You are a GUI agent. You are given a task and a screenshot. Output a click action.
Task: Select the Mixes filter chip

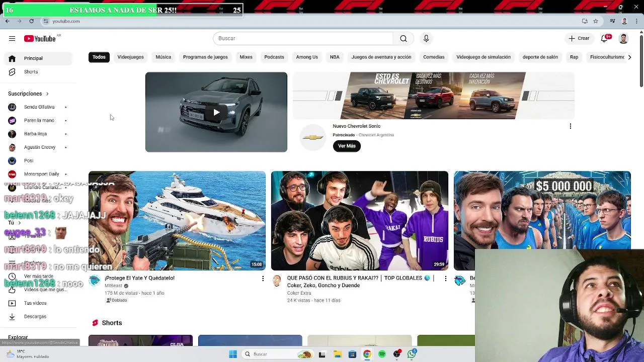pos(246,57)
